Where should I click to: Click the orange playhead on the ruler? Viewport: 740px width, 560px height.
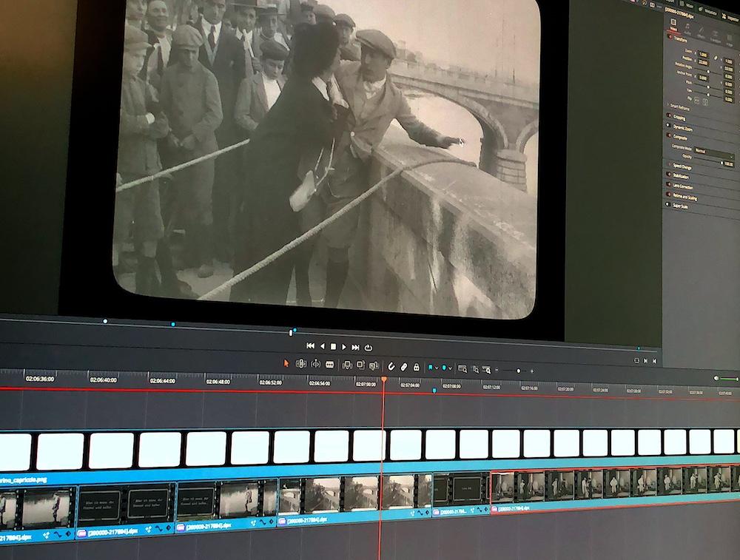coord(383,379)
